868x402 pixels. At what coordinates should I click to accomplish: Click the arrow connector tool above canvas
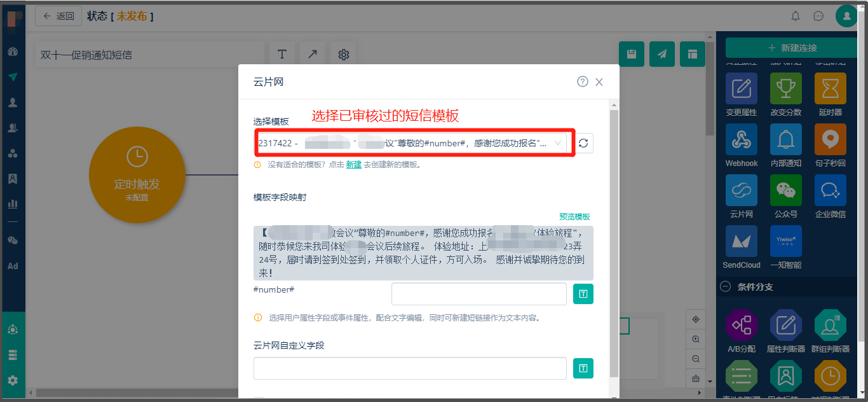point(313,55)
